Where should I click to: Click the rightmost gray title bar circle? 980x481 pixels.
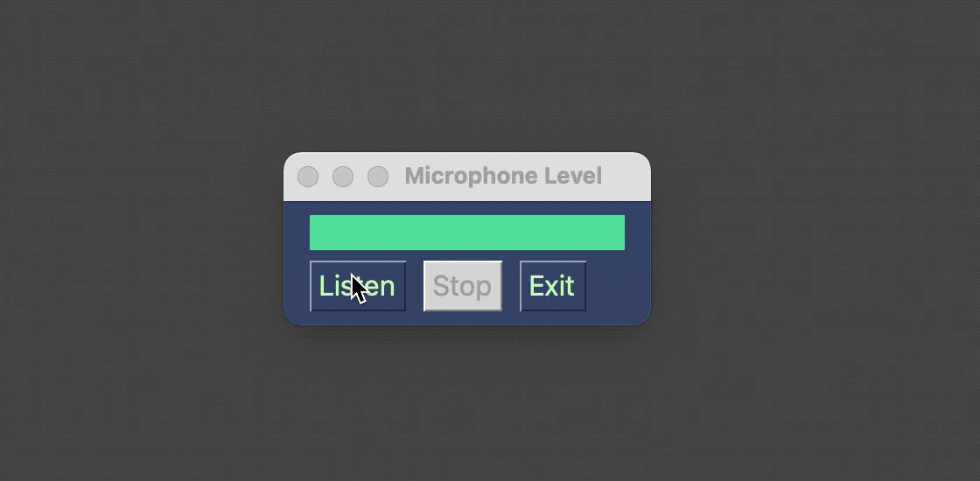click(x=378, y=177)
